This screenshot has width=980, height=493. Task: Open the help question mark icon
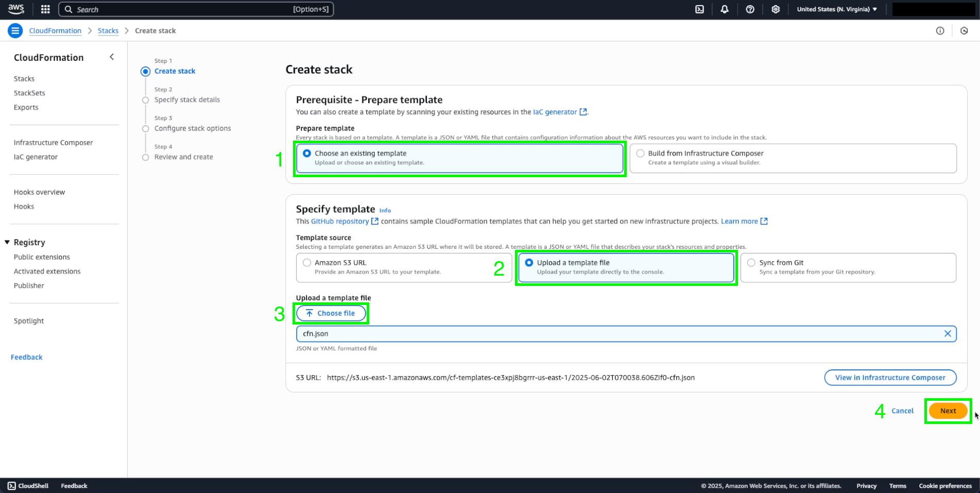click(x=750, y=9)
